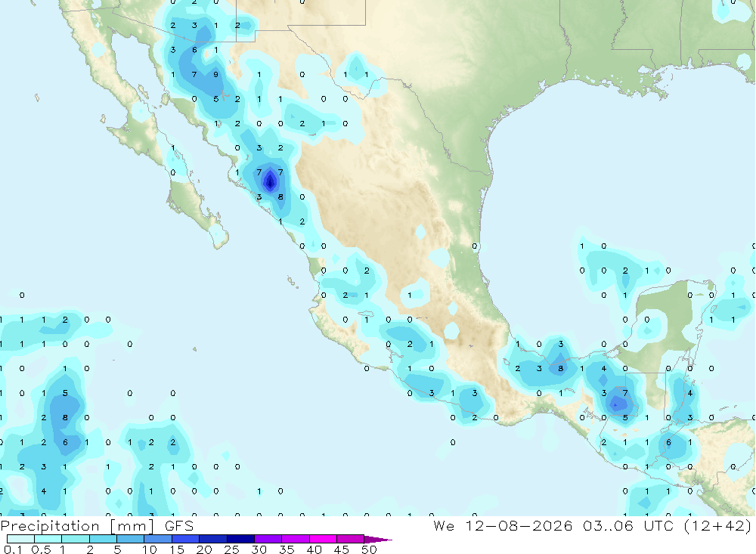Pick the 15–20 mm legend color swatch
The image size is (756, 554).
coord(186,539)
